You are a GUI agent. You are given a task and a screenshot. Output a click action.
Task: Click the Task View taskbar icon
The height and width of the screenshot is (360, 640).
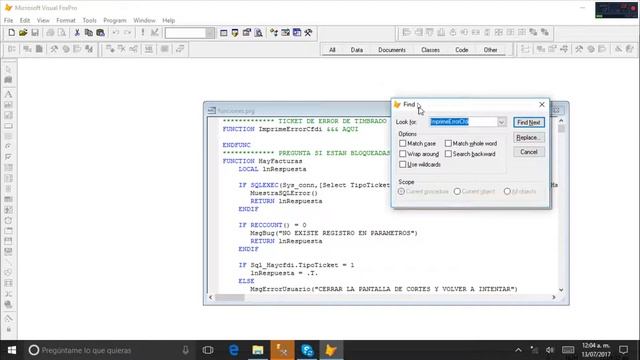(208, 350)
